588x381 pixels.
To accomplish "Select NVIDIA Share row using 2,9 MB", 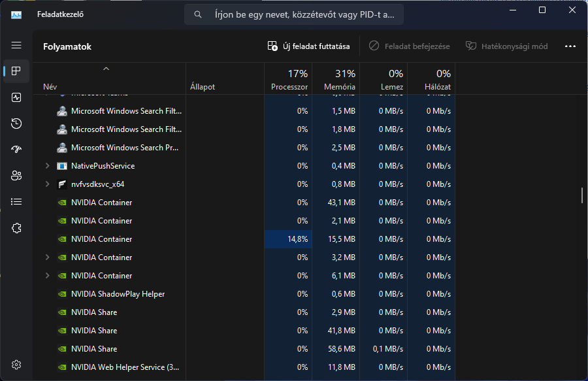I will [x=244, y=312].
